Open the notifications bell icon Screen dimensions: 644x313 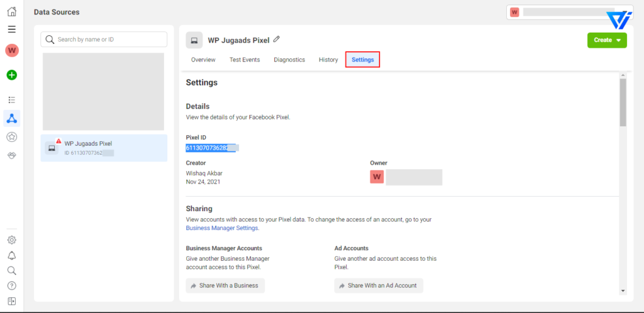coord(12,256)
